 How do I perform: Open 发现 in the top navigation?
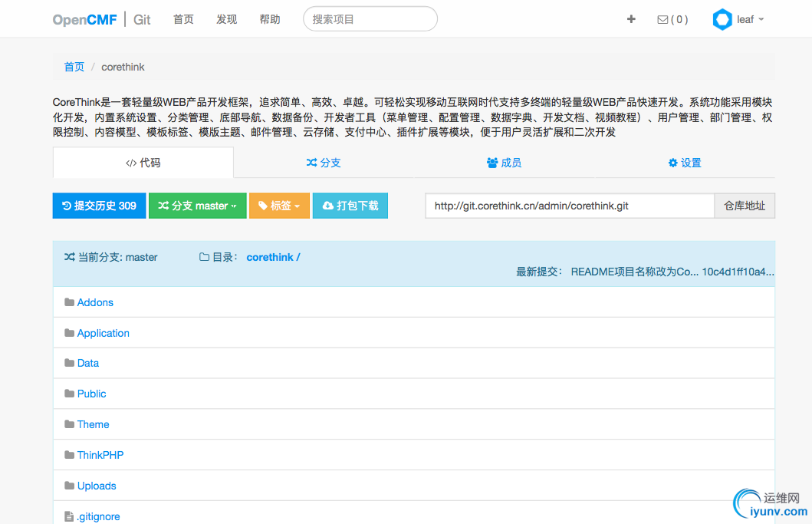click(226, 19)
